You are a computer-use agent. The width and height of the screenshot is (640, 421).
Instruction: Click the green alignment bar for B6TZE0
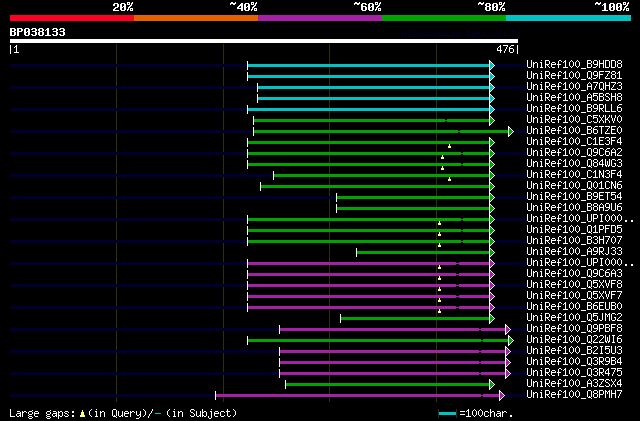pos(381,131)
